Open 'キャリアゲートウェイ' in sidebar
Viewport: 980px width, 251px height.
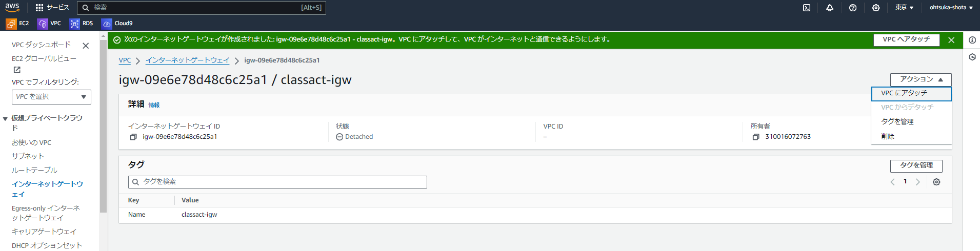tap(44, 232)
